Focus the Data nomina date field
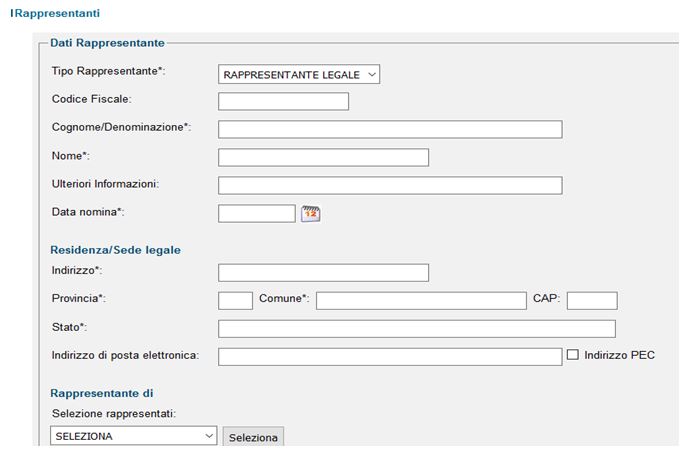The width and height of the screenshot is (688, 454). click(x=257, y=214)
